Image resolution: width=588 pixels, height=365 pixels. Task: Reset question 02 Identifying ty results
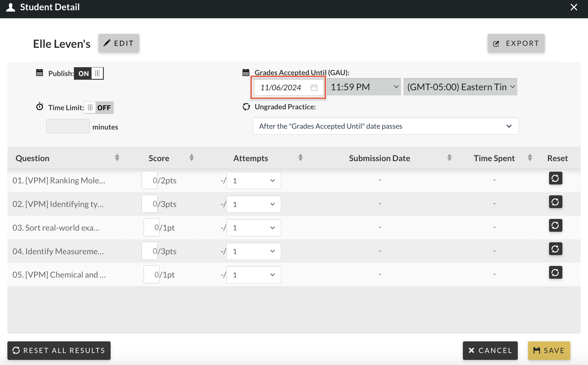click(555, 202)
